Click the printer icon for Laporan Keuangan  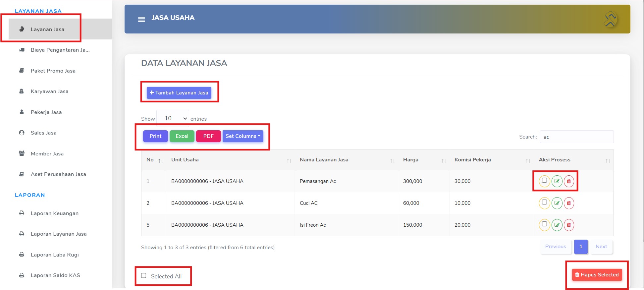point(22,213)
